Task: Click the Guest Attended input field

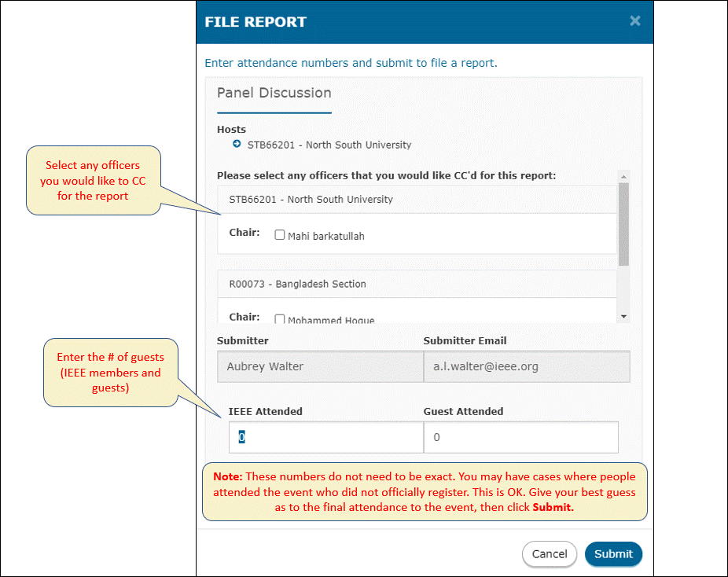Action: coord(521,437)
